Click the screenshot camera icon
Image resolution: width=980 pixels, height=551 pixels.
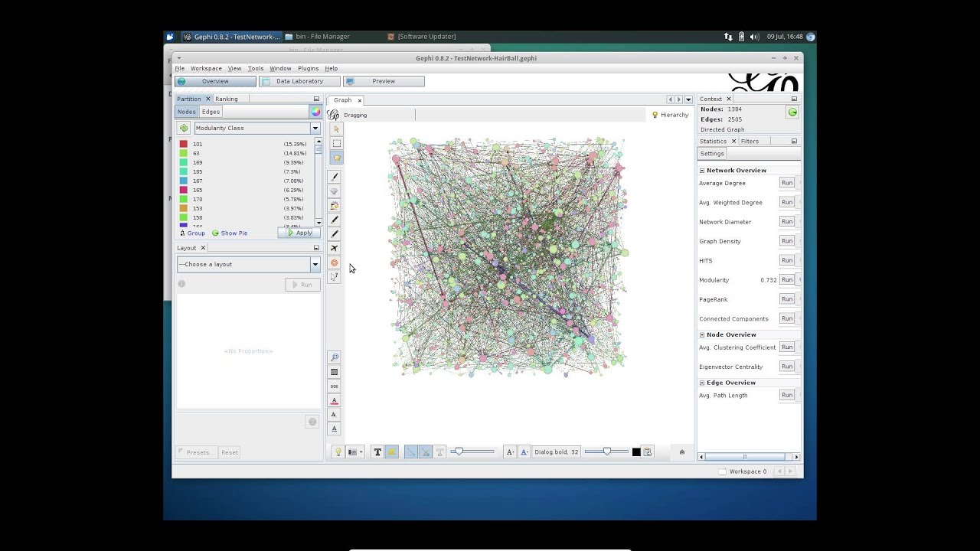352,452
